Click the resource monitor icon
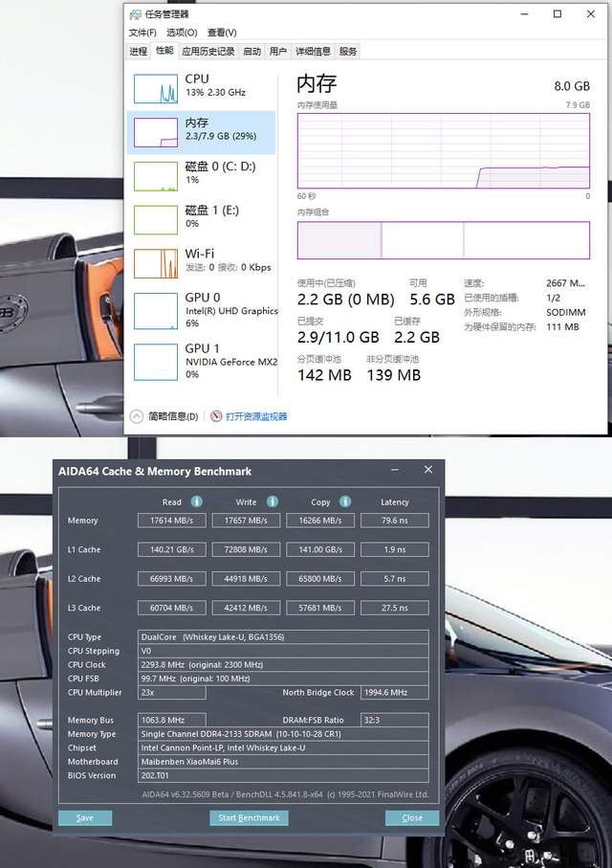612x868 pixels. pyautogui.click(x=216, y=416)
